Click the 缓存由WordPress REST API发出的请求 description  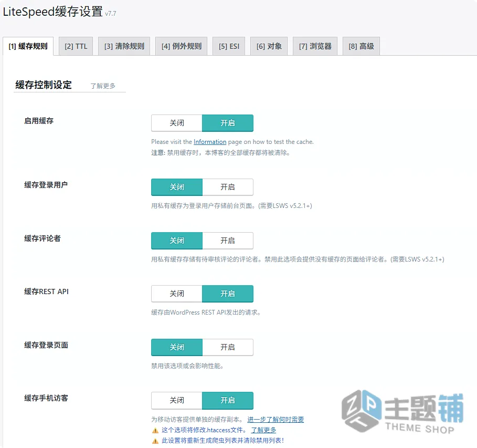[x=206, y=312]
